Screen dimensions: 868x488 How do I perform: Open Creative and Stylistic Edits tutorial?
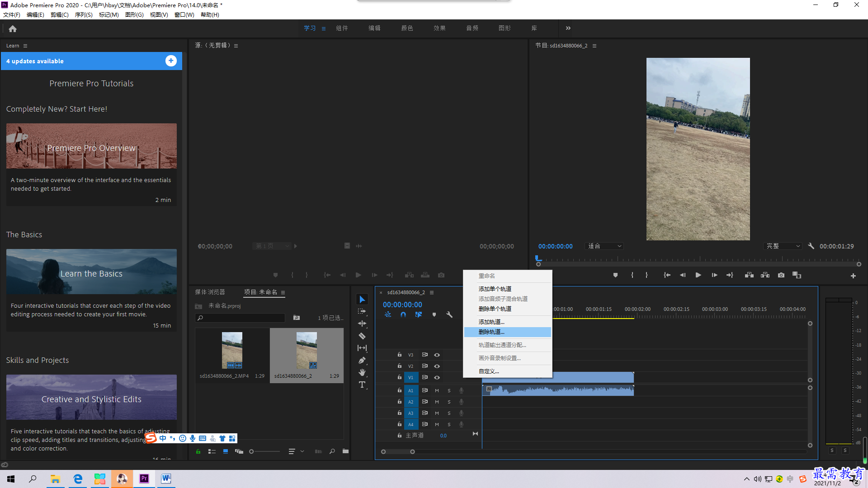tap(91, 397)
